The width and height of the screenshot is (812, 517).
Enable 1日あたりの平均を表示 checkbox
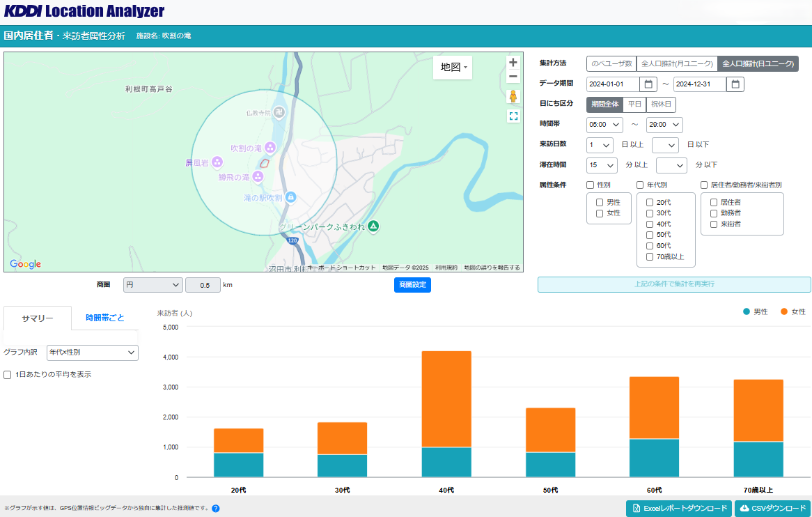click(8, 375)
